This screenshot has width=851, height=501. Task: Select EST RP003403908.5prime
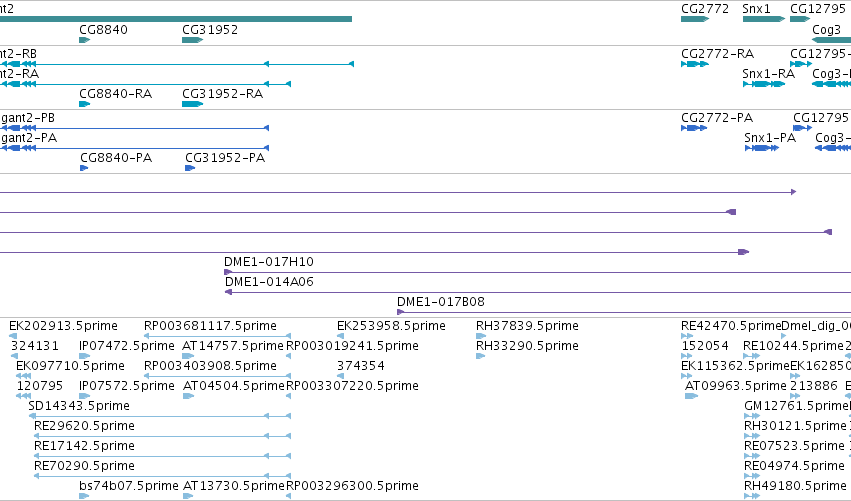tap(210, 366)
